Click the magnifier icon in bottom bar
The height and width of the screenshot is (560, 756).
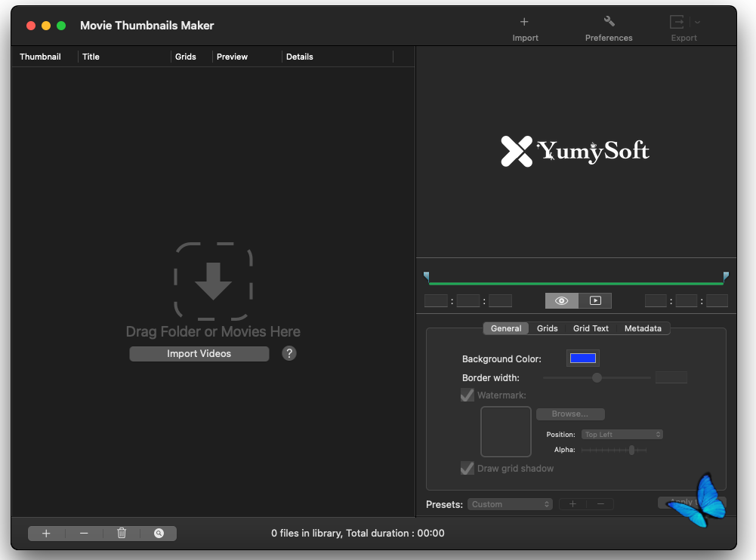coord(159,534)
